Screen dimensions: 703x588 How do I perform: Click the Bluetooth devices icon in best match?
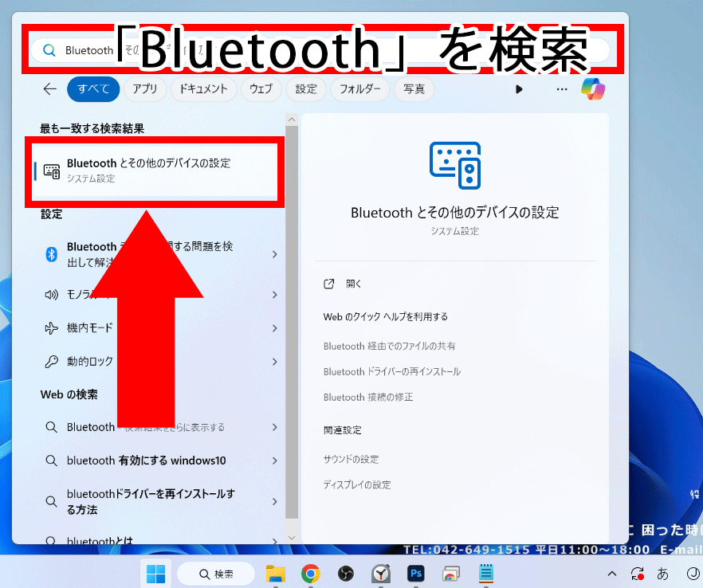52,171
